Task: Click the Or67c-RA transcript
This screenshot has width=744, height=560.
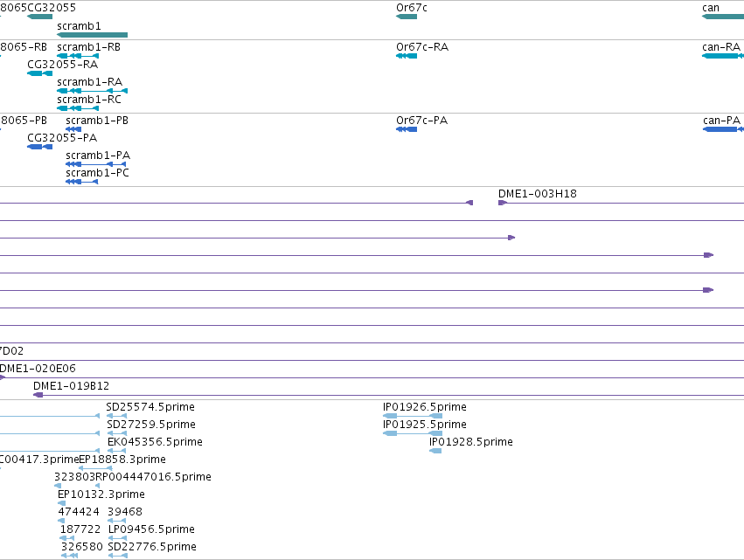Action: tap(407, 56)
